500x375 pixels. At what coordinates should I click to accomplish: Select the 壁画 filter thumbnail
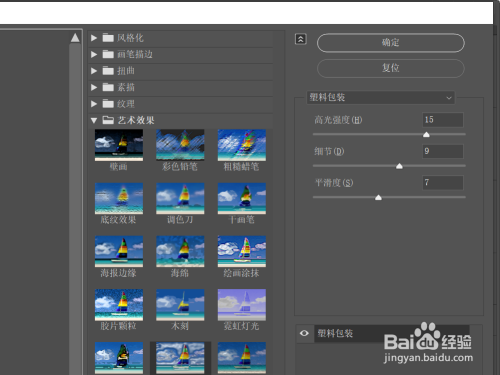[x=119, y=145]
